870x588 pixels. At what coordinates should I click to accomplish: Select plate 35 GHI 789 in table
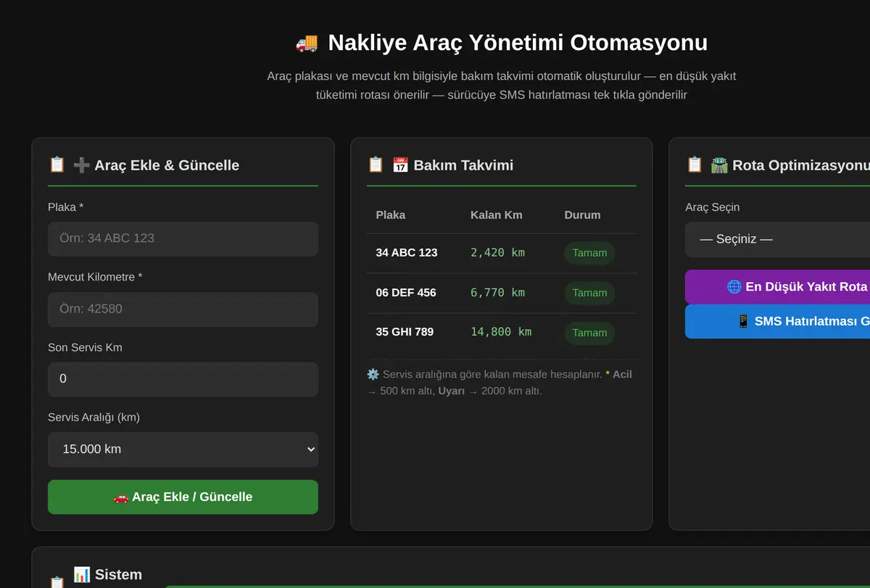(405, 332)
